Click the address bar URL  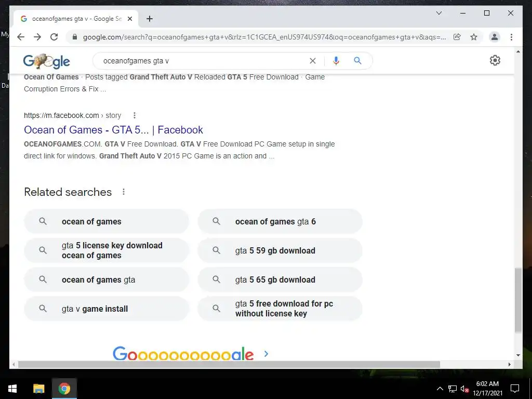pos(264,37)
